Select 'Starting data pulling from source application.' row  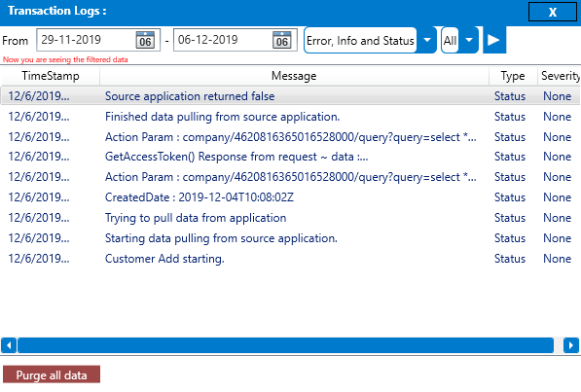290,238
